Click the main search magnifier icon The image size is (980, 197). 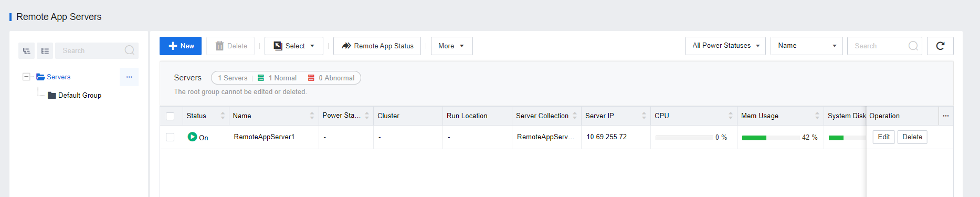(x=913, y=46)
